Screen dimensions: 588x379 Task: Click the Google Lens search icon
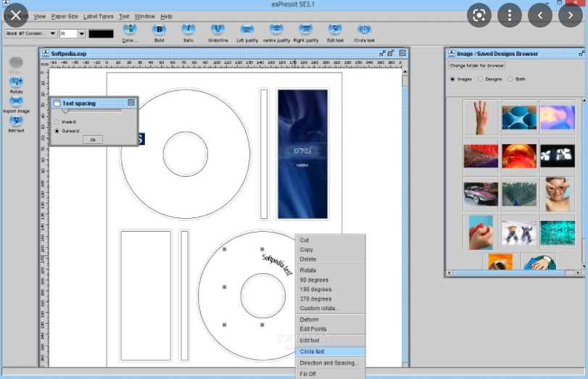479,15
